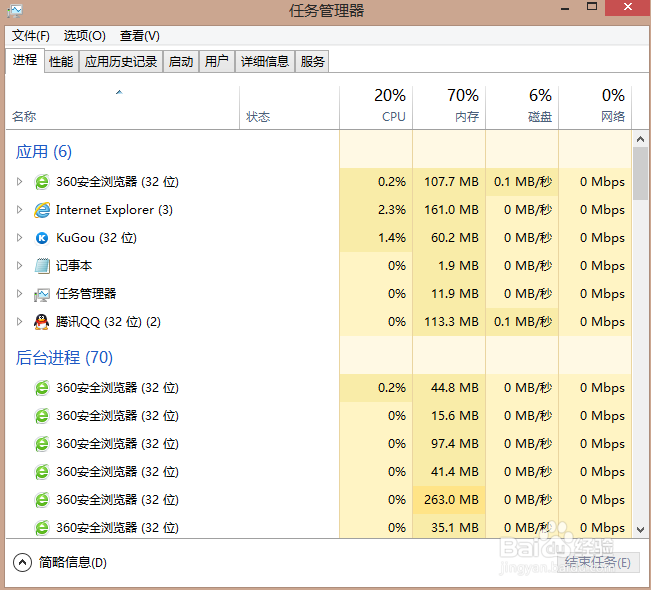This screenshot has height=590, width=651.
Task: Expand the 腾讯QQ (32 位) (2) group
Action: (x=19, y=321)
